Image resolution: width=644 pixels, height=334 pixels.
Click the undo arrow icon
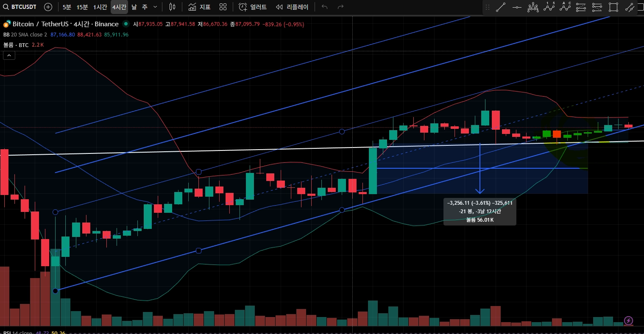pos(325,7)
